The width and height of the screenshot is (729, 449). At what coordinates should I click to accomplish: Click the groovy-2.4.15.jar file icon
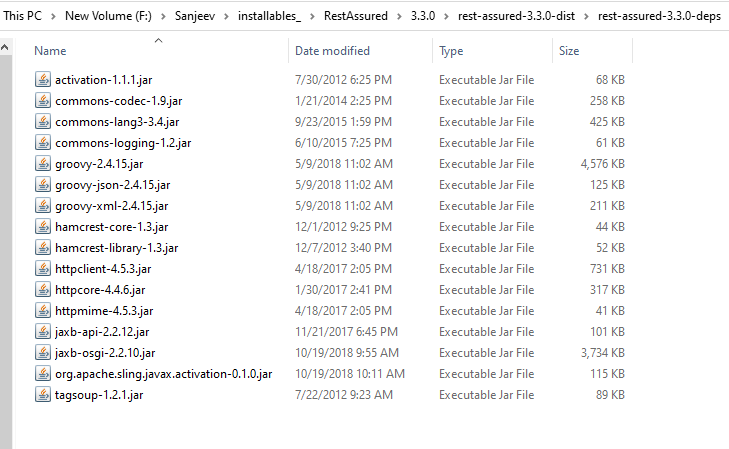43,164
